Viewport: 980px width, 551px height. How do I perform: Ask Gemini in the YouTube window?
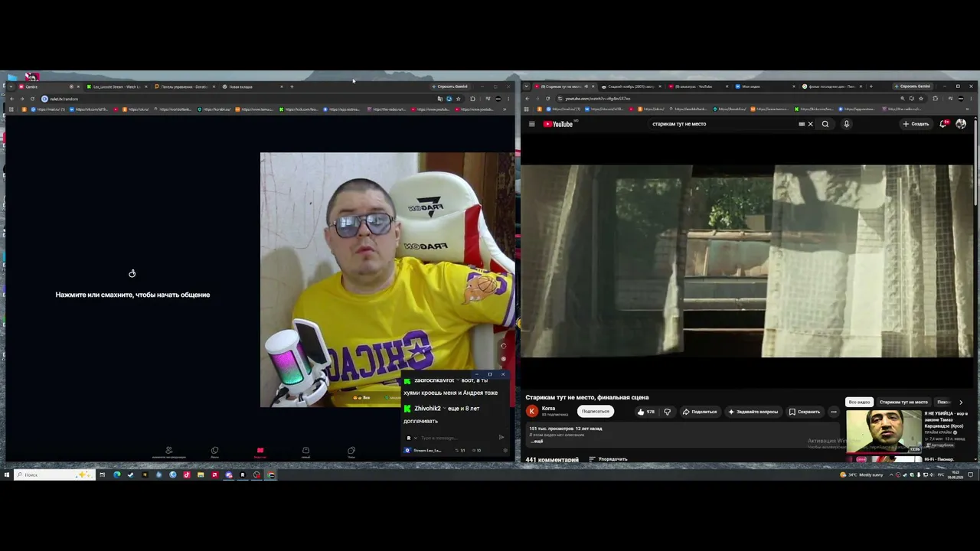tap(911, 86)
